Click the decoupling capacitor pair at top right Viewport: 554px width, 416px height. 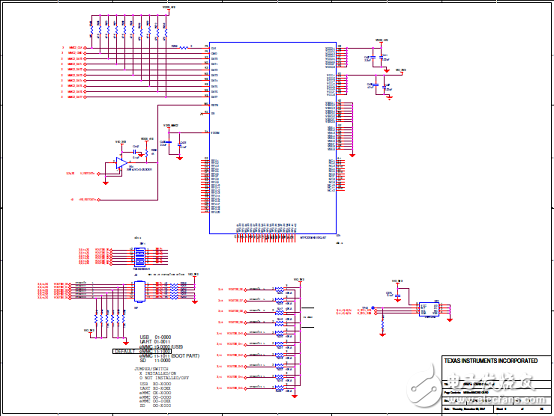[x=377, y=57]
